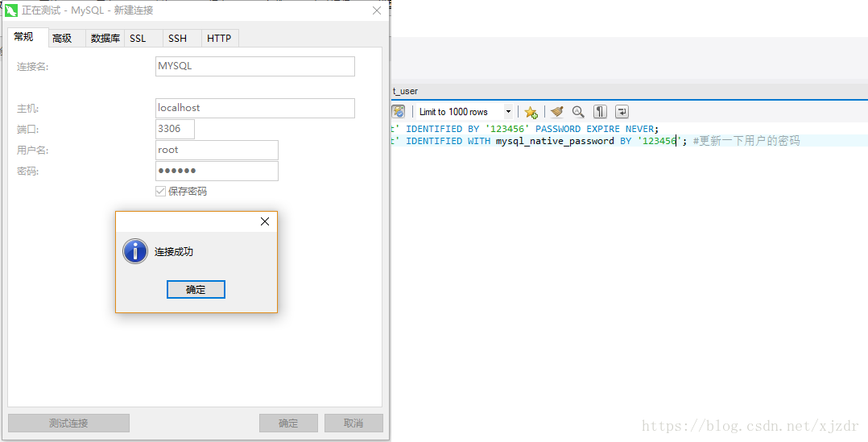Screen dimensions: 868x442
Task: Click the broom beautify query icon
Action: [557, 112]
